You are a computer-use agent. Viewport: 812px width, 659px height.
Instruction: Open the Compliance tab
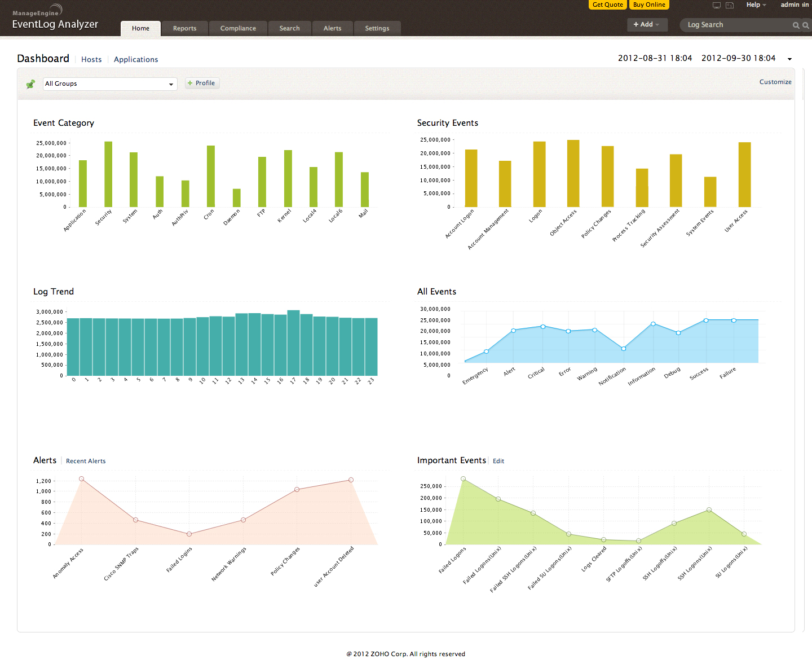point(238,29)
